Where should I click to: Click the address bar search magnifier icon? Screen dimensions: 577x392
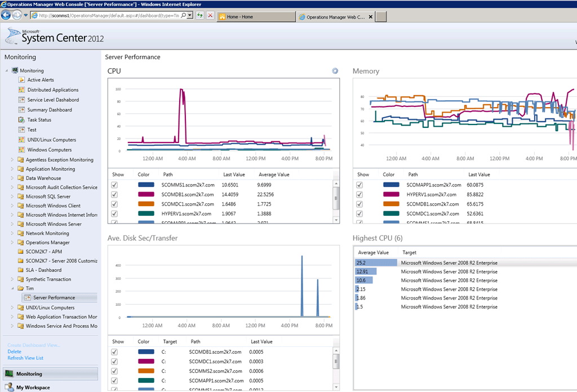coord(183,15)
